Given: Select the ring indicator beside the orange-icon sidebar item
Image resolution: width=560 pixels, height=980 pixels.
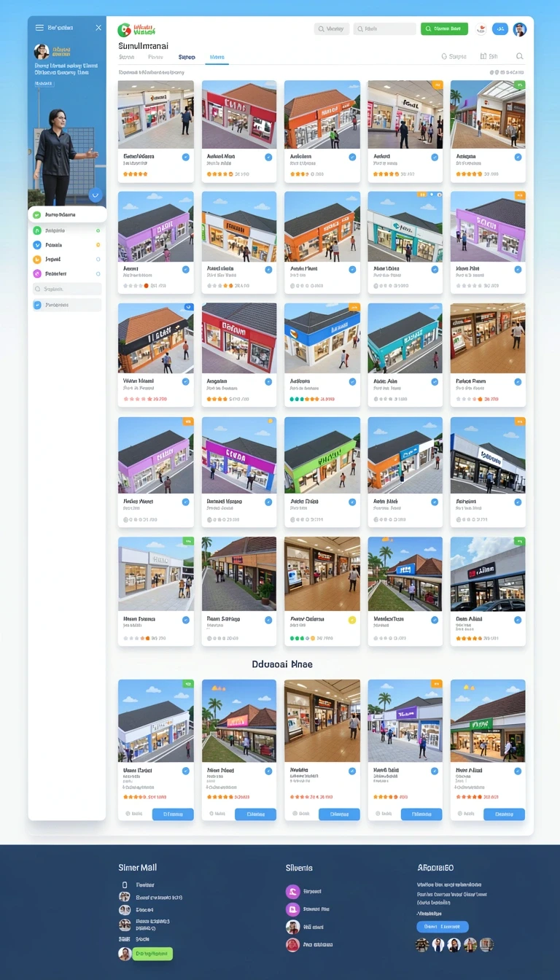Looking at the screenshot, I should pos(98,260).
